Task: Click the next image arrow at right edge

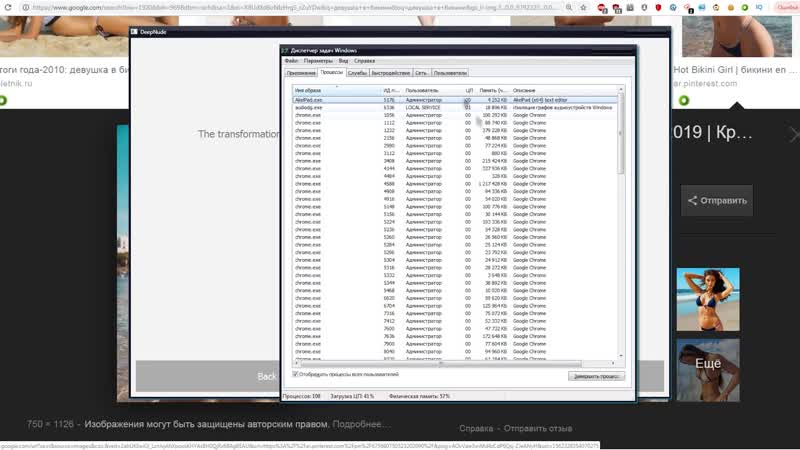Action: 793,134
